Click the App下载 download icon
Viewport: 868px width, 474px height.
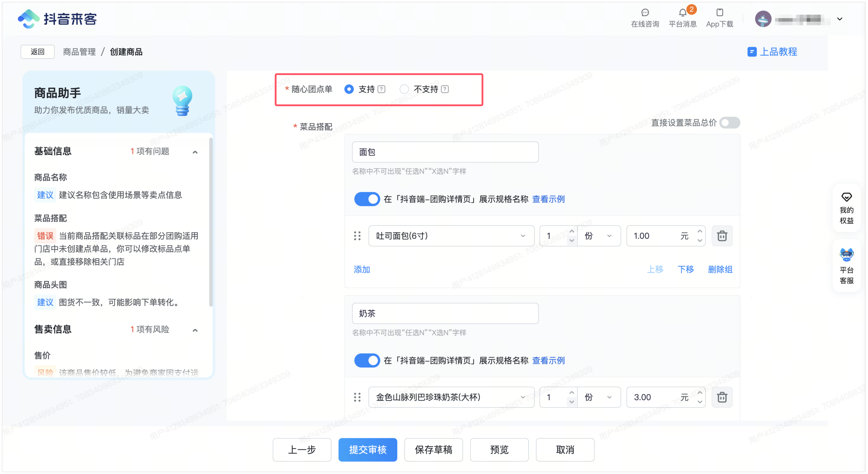[x=719, y=13]
